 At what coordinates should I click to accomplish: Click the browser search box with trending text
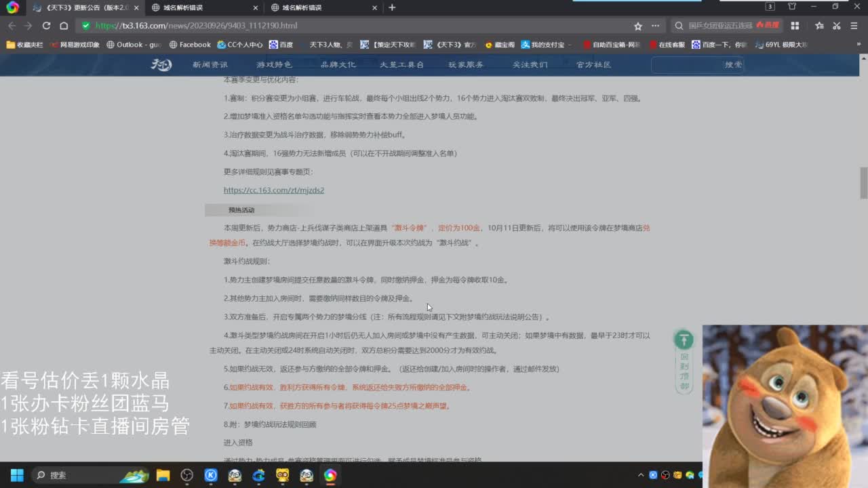point(726,26)
